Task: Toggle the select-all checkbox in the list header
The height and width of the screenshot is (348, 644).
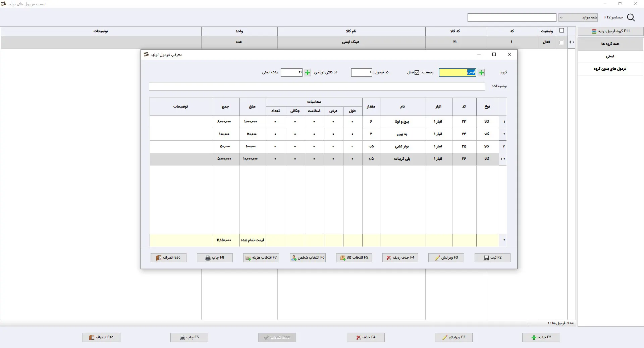Action: pos(561,30)
